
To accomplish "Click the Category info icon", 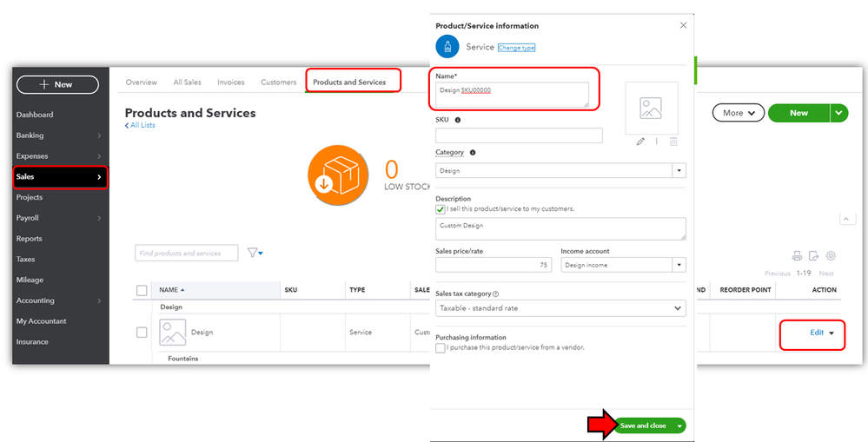I will tap(472, 152).
